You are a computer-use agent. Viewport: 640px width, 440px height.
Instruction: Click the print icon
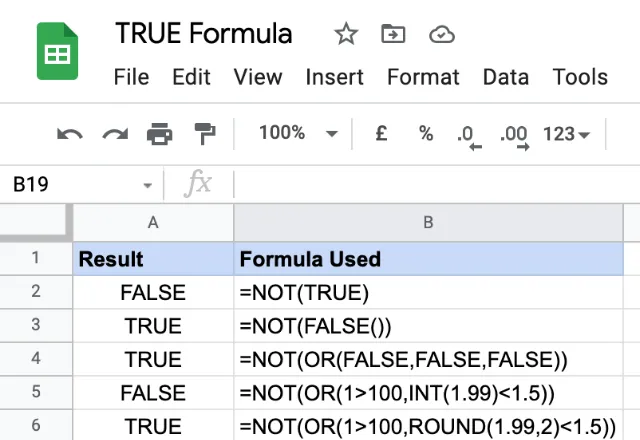click(x=160, y=134)
